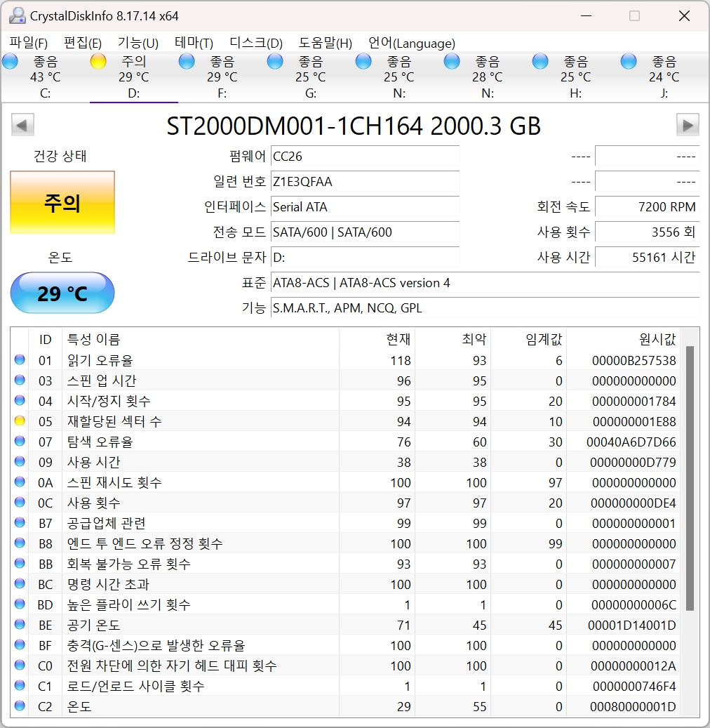Click the blue status dot for attribute 01
The height and width of the screenshot is (728, 710).
(20, 360)
